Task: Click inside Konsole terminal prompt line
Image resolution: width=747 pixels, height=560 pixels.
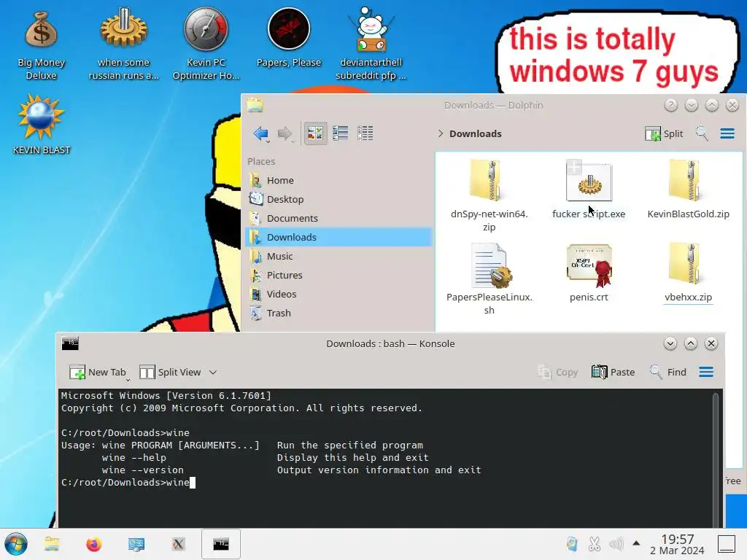Action: [128, 483]
